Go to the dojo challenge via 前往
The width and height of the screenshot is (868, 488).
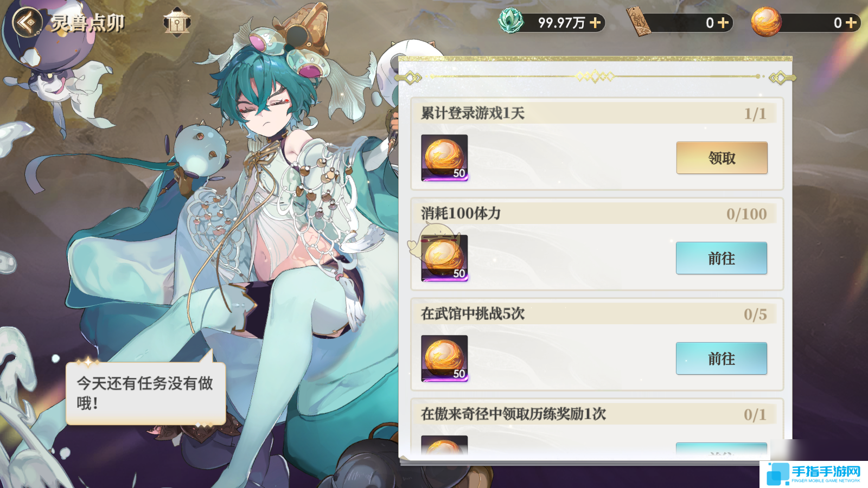pos(722,358)
